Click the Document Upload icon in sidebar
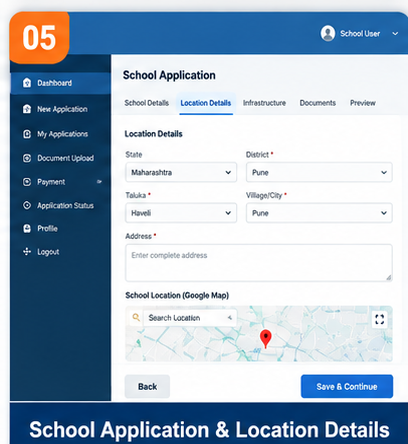Screen dimensions: 408x444 (27, 158)
